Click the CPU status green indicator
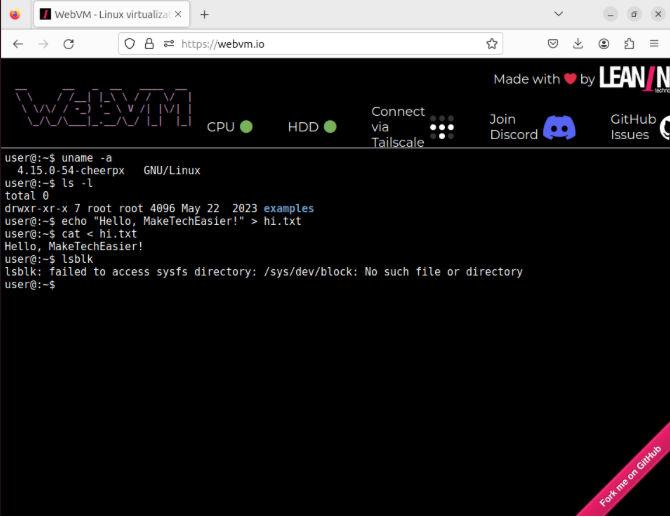The width and height of the screenshot is (670, 517). (x=246, y=126)
